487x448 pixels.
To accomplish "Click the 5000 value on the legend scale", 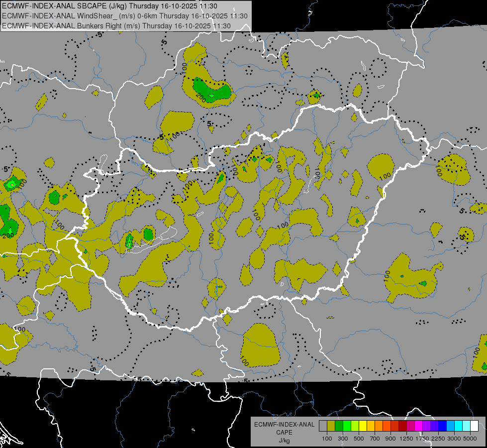I will point(470,439).
